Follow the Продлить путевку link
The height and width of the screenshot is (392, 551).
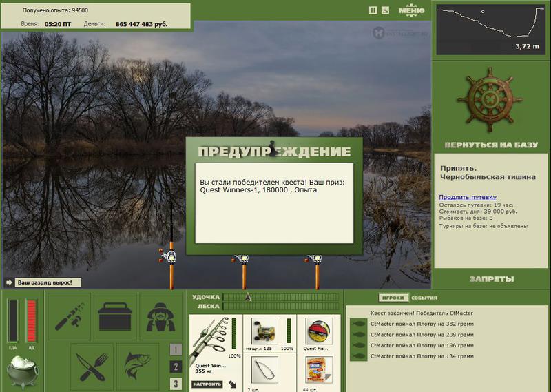[468, 197]
